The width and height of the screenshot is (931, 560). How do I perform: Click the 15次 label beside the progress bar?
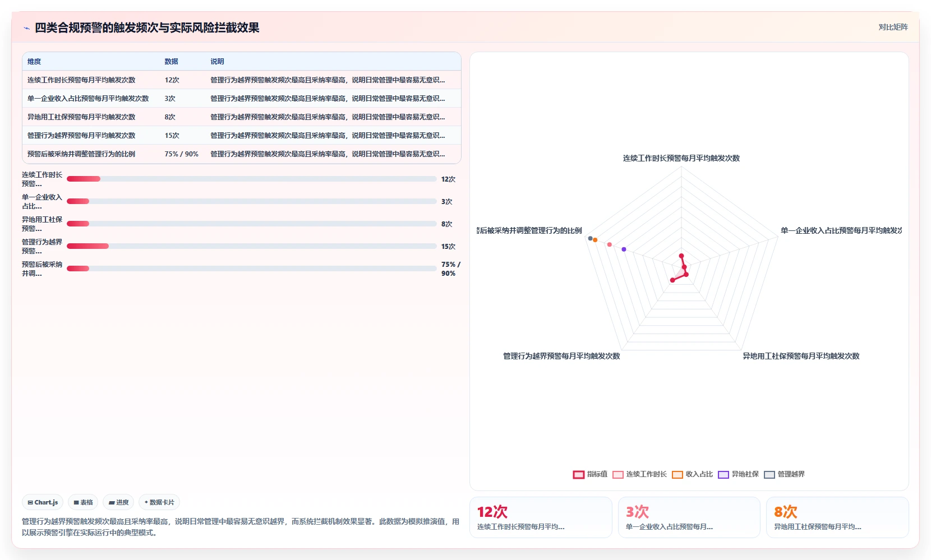pyautogui.click(x=448, y=247)
